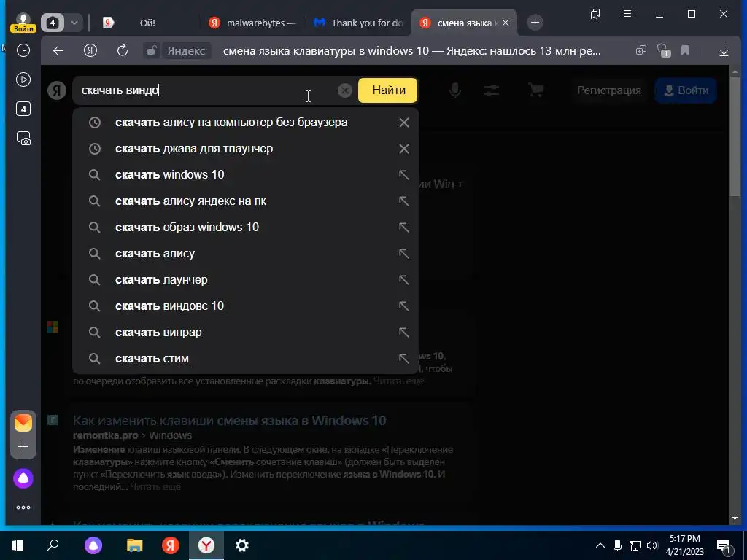Viewport: 747px width, 560px height.
Task: Open site protection lock icon
Action: point(151,50)
